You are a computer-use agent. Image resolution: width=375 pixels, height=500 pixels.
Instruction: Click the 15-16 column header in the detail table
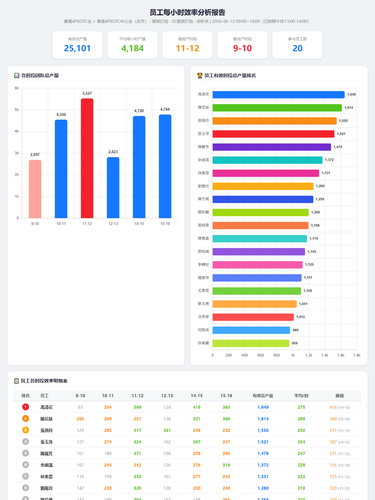pyautogui.click(x=226, y=396)
